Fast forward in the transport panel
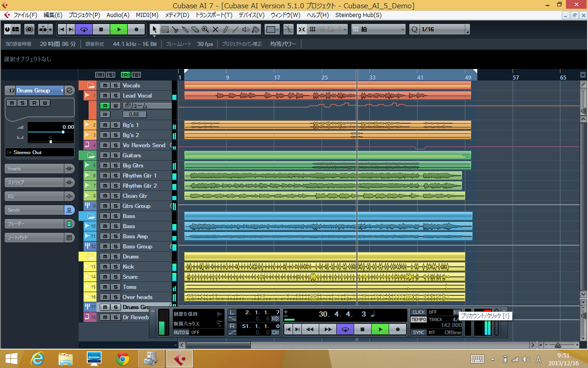The image size is (588, 368). pos(328,329)
